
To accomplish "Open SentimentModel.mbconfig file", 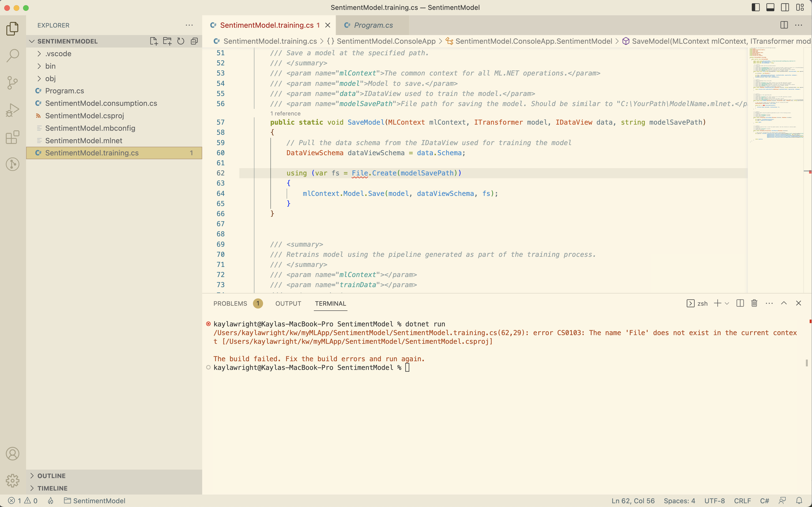I will [x=114, y=128].
